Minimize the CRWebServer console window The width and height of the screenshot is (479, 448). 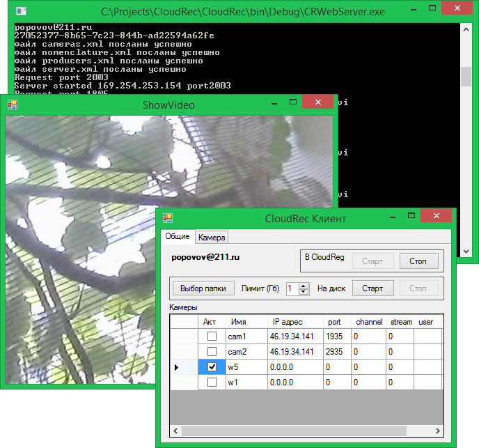(414, 10)
